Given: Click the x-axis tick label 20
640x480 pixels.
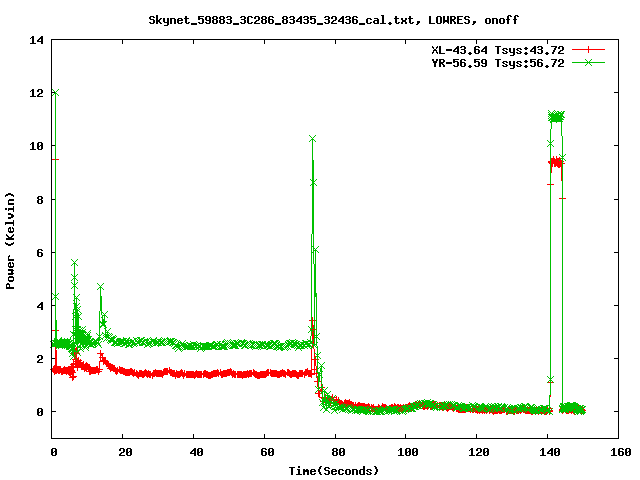Looking at the screenshot, I should pyautogui.click(x=125, y=452).
